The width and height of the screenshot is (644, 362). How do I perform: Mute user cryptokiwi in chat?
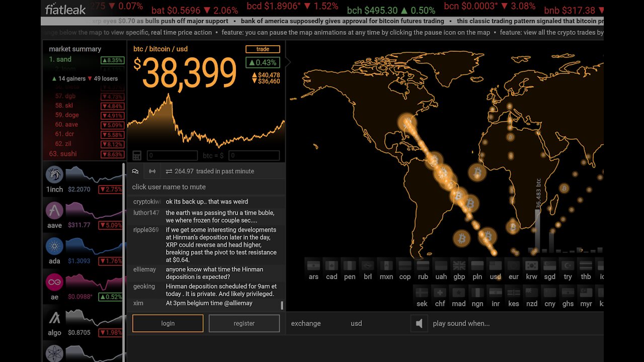(146, 202)
